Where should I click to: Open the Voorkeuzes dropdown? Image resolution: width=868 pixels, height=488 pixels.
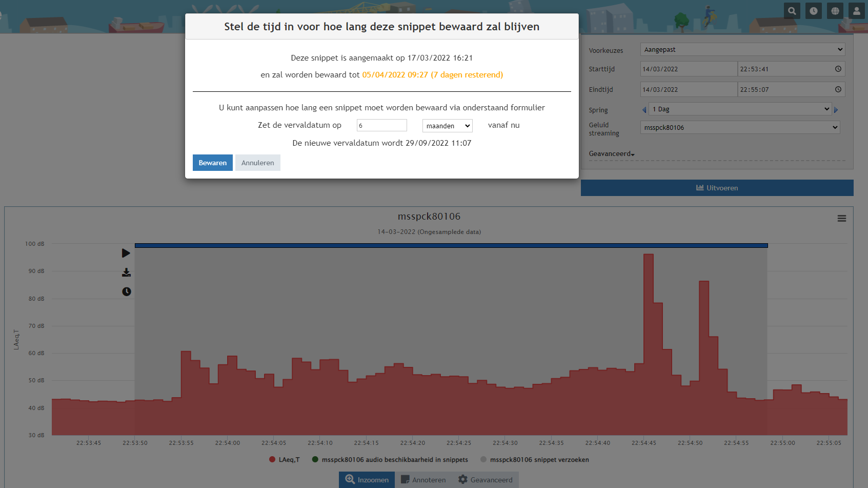coord(742,50)
